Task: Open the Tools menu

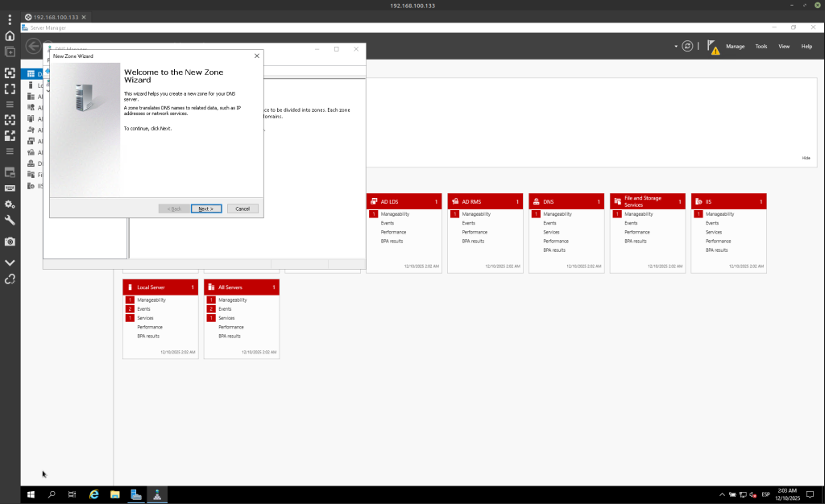Action: (761, 47)
